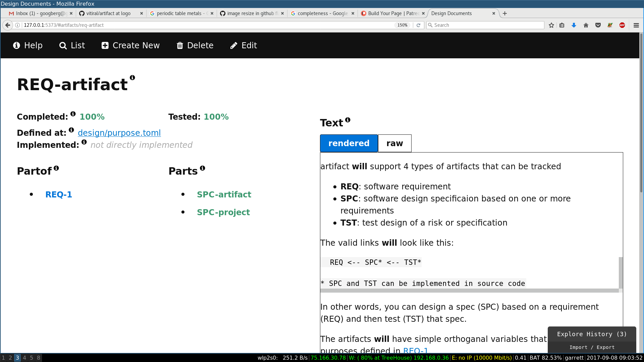Image resolution: width=644 pixels, height=362 pixels.
Task: Open the SPC-project part link
Action: click(223, 212)
